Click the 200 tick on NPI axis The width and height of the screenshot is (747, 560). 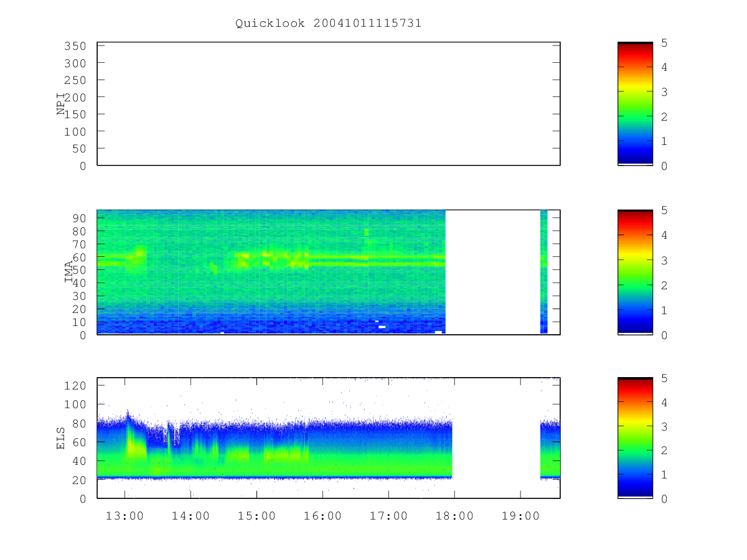(x=75, y=97)
